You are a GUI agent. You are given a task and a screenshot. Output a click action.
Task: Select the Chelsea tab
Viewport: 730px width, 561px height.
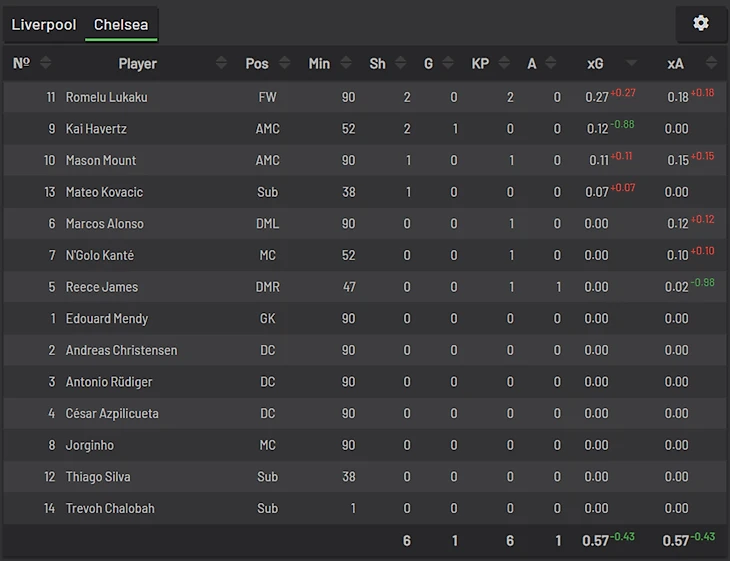pyautogui.click(x=121, y=24)
